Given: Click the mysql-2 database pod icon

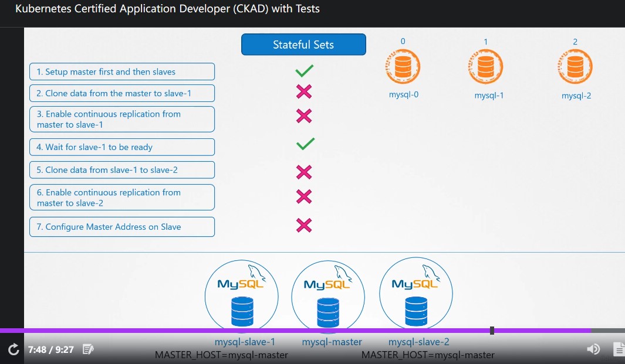Looking at the screenshot, I should point(575,66).
